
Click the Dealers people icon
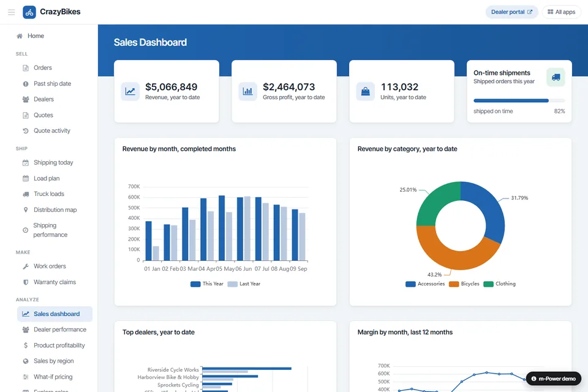tap(26, 99)
